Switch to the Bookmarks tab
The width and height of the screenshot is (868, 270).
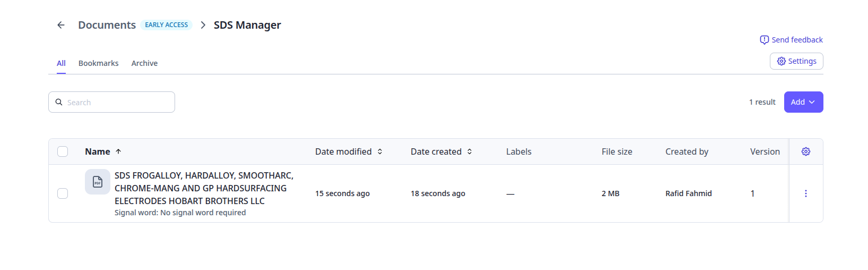[x=98, y=63]
